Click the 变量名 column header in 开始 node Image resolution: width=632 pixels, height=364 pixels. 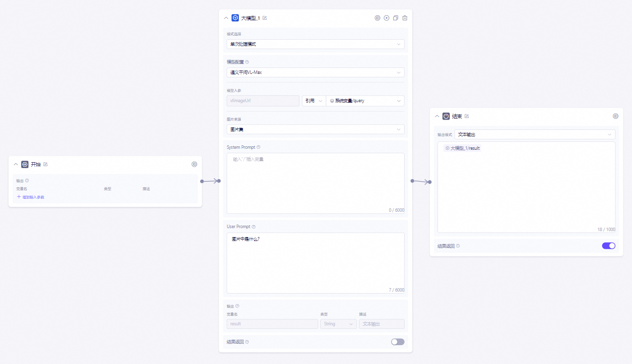[22, 189]
